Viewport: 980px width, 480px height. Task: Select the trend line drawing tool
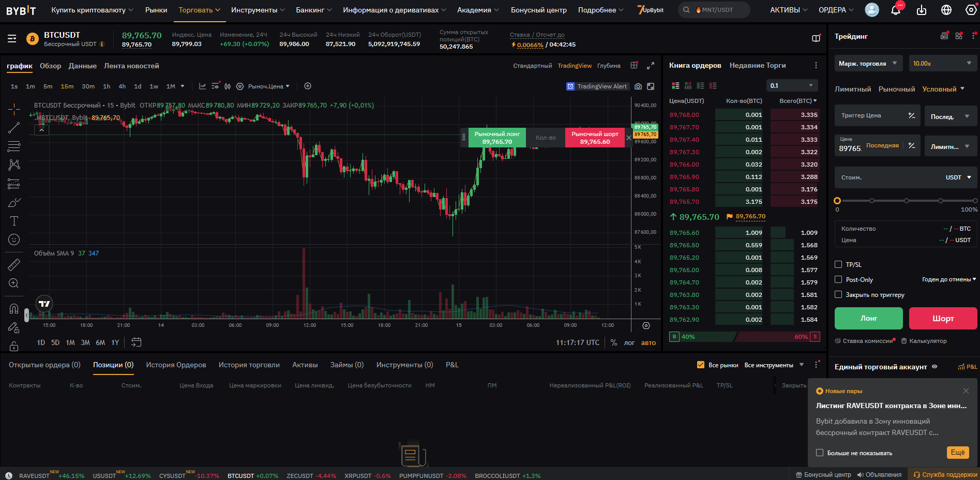pyautogui.click(x=14, y=128)
